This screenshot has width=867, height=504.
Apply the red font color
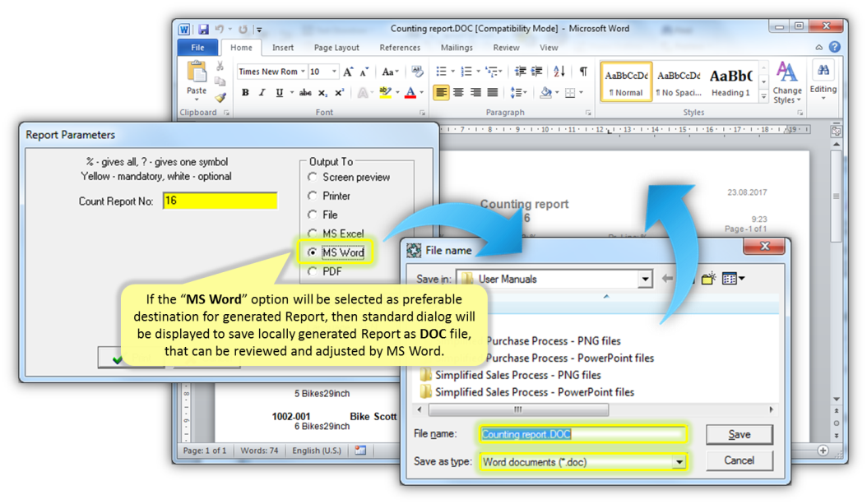[410, 92]
